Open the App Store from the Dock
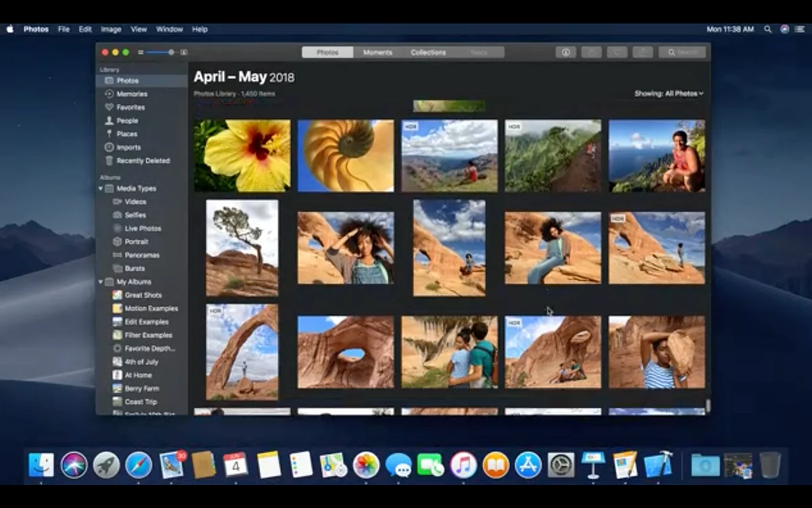 (528, 465)
